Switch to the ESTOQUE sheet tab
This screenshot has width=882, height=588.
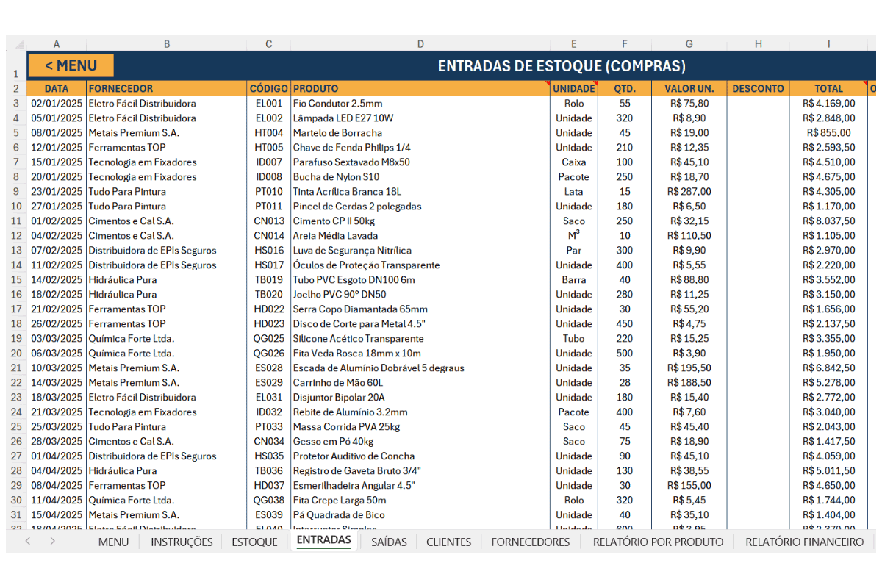point(254,542)
